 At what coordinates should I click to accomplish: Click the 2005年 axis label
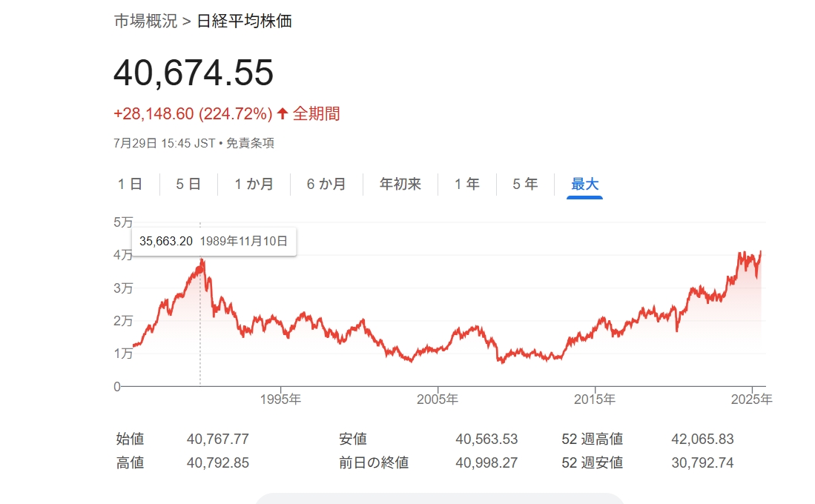click(x=438, y=399)
